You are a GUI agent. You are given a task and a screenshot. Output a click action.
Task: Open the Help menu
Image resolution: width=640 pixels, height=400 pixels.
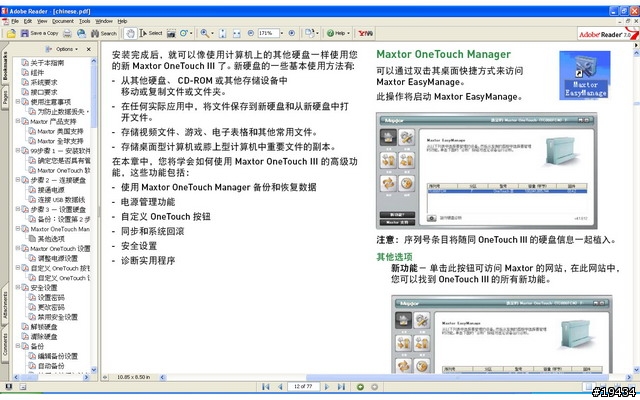[x=122, y=21]
